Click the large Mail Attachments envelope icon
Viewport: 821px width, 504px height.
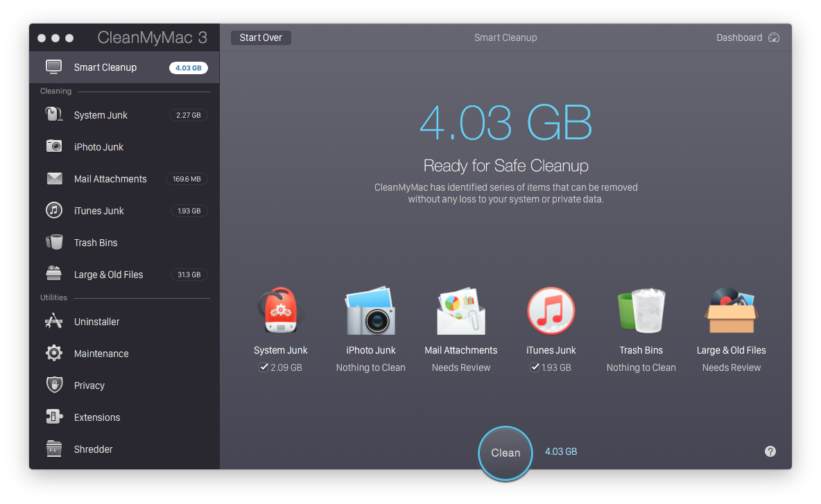[460, 311]
